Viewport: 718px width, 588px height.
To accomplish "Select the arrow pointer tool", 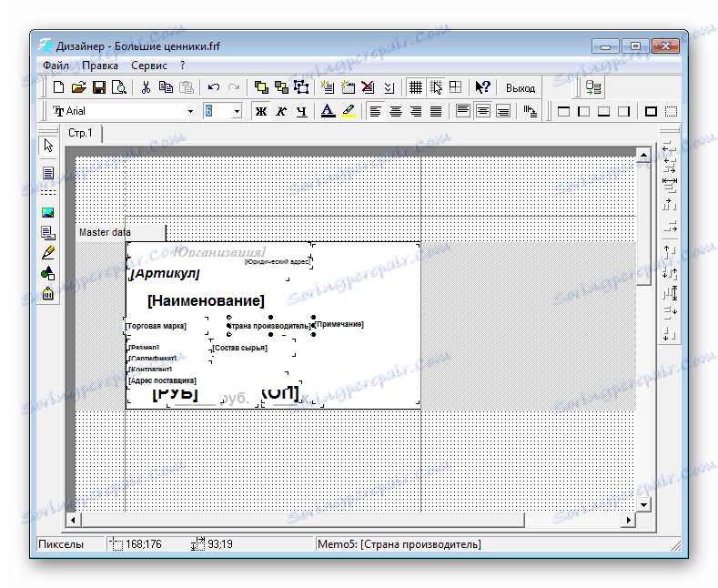I will 48,146.
